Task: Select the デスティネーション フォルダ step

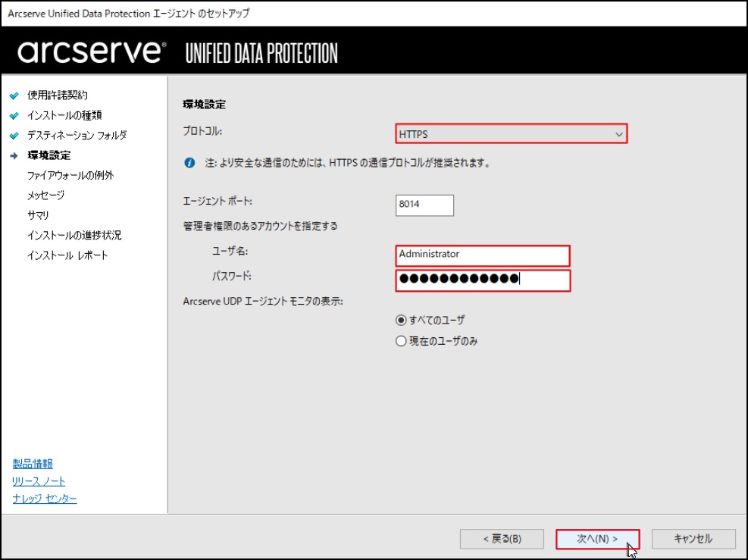Action: tap(77, 136)
